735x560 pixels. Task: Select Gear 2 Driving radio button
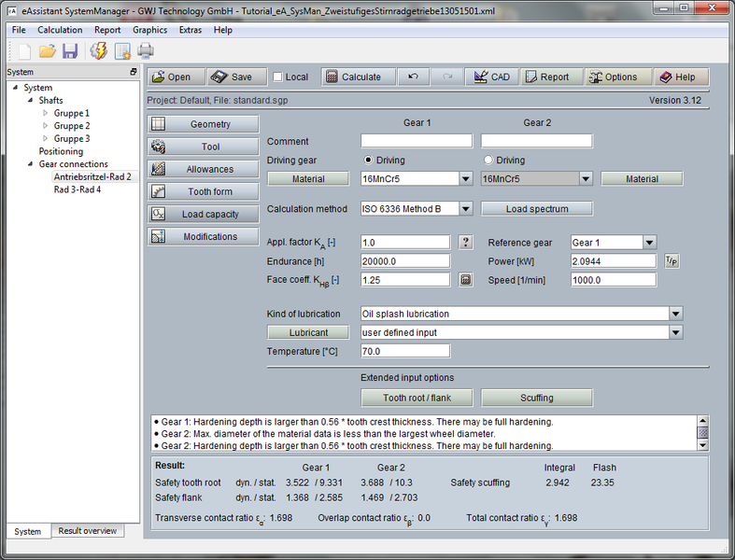488,161
